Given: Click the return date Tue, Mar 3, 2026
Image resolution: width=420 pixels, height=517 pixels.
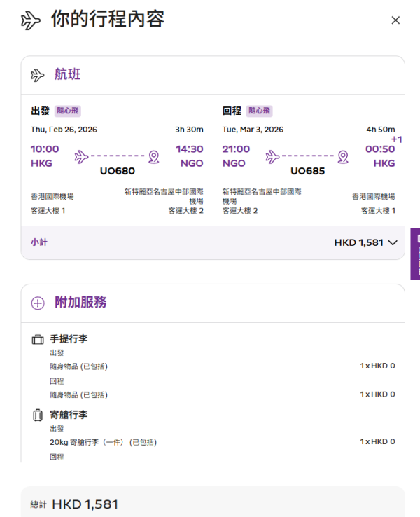Looking at the screenshot, I should (253, 129).
